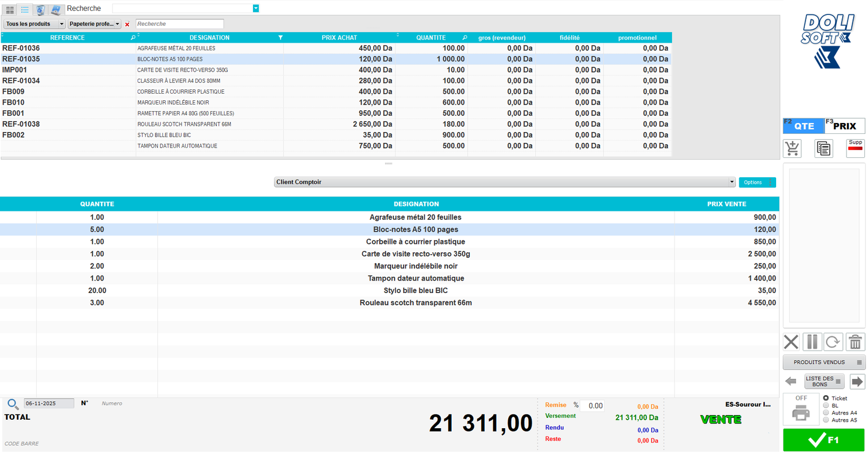Click the disk/save icon in the top toolbar

(x=55, y=10)
